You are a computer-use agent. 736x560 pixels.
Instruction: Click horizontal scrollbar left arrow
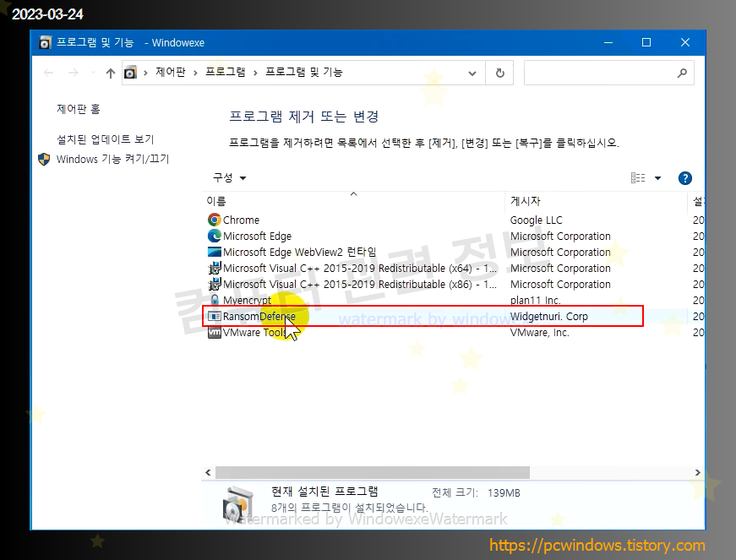[208, 472]
